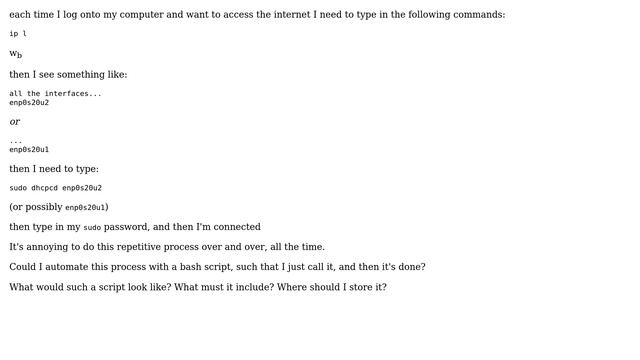The image size is (640, 360).
Task: Click the word 'dhcpcd' in the sudo command
Action: coord(44,188)
